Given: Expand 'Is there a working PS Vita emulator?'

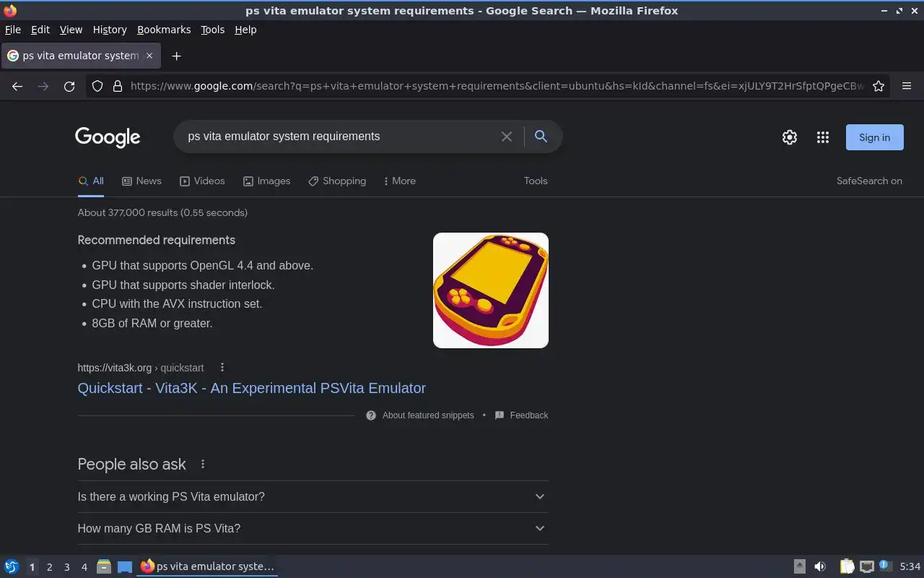Looking at the screenshot, I should 313,496.
